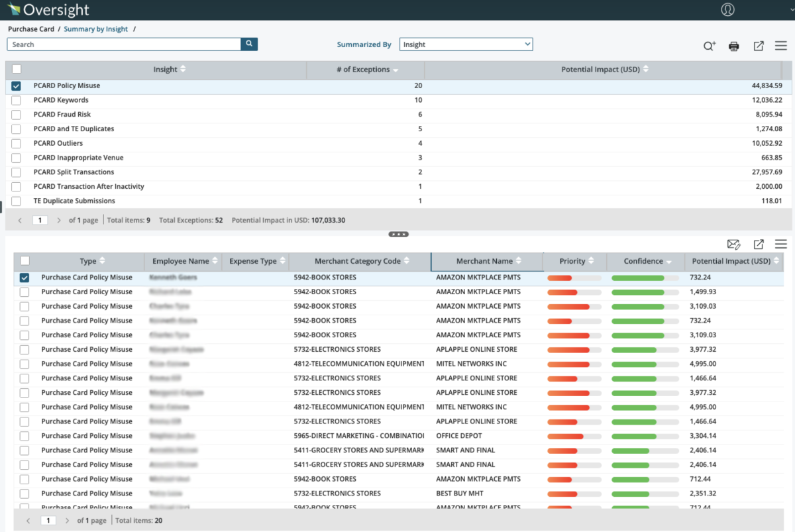The image size is (795, 532).
Task: Sort by Insight column
Action: pos(169,70)
